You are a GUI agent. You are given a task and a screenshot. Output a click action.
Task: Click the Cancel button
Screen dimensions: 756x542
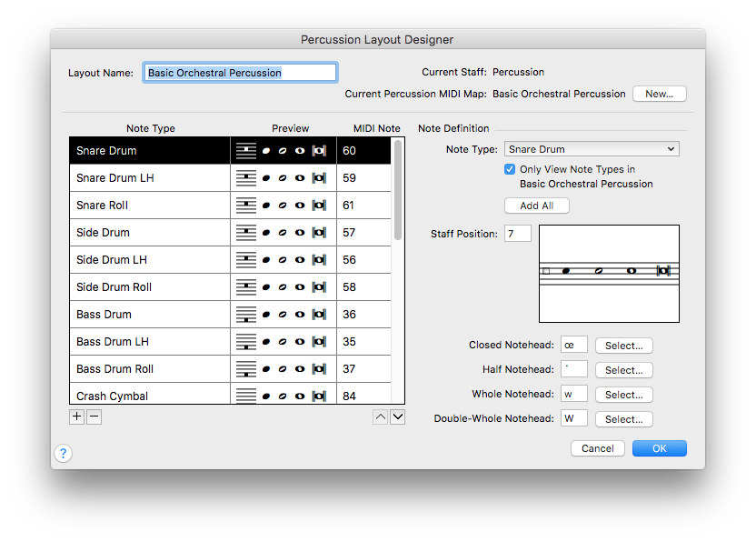(x=597, y=448)
